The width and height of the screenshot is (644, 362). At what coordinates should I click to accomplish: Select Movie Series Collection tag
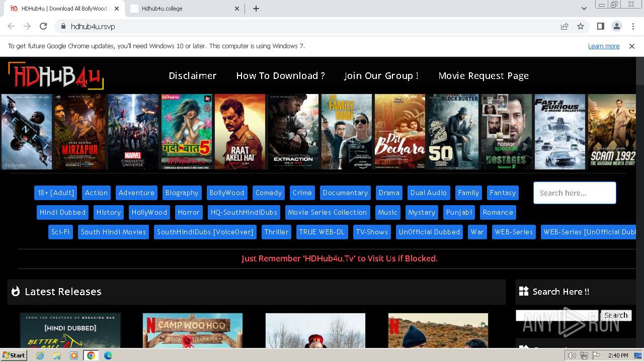[x=328, y=212]
